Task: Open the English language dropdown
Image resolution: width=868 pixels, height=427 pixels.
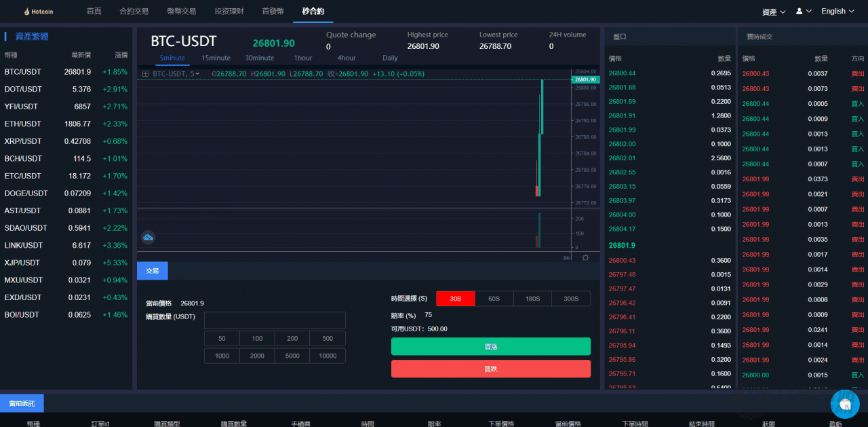Action: tap(837, 11)
